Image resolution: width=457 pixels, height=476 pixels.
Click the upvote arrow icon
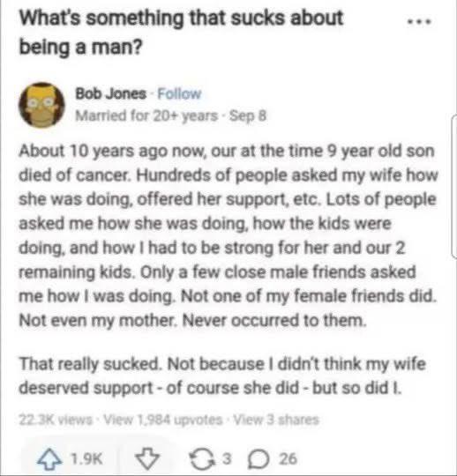pyautogui.click(x=49, y=458)
